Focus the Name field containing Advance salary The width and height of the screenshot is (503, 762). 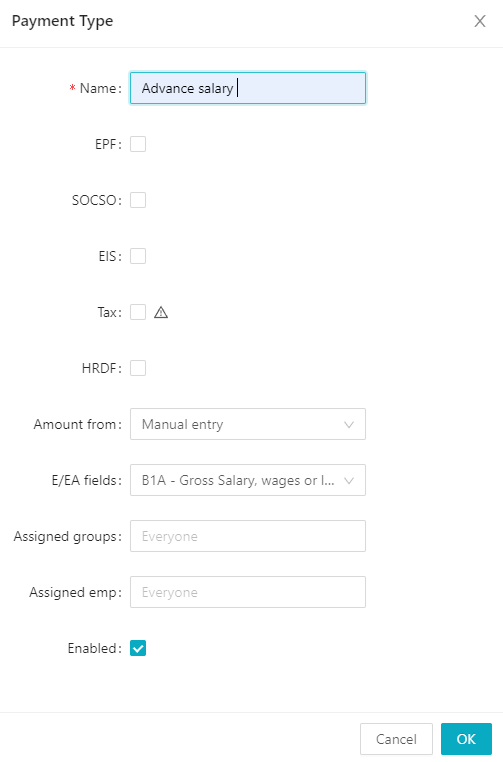(248, 88)
